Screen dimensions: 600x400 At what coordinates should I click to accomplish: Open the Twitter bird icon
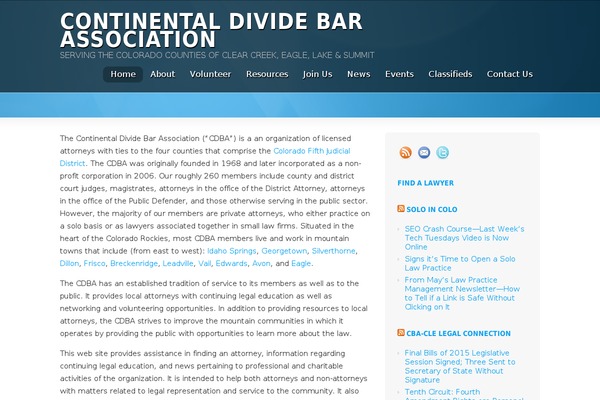pyautogui.click(x=442, y=152)
